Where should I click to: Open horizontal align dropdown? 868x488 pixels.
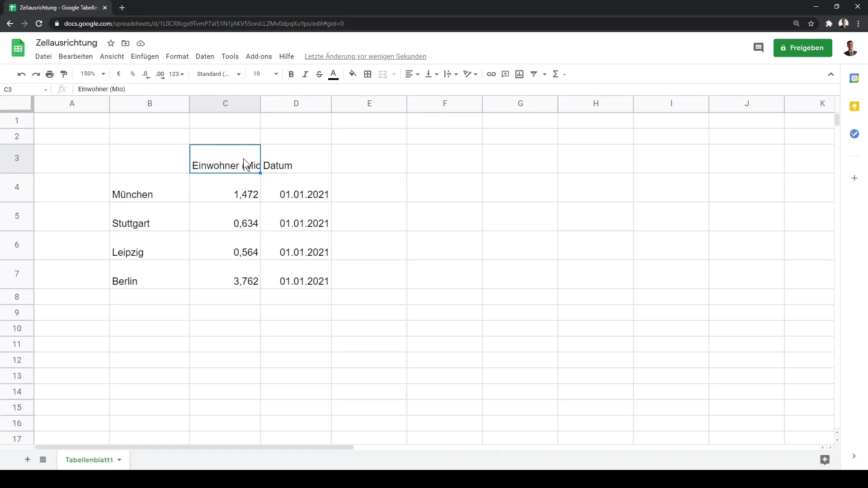pos(412,74)
